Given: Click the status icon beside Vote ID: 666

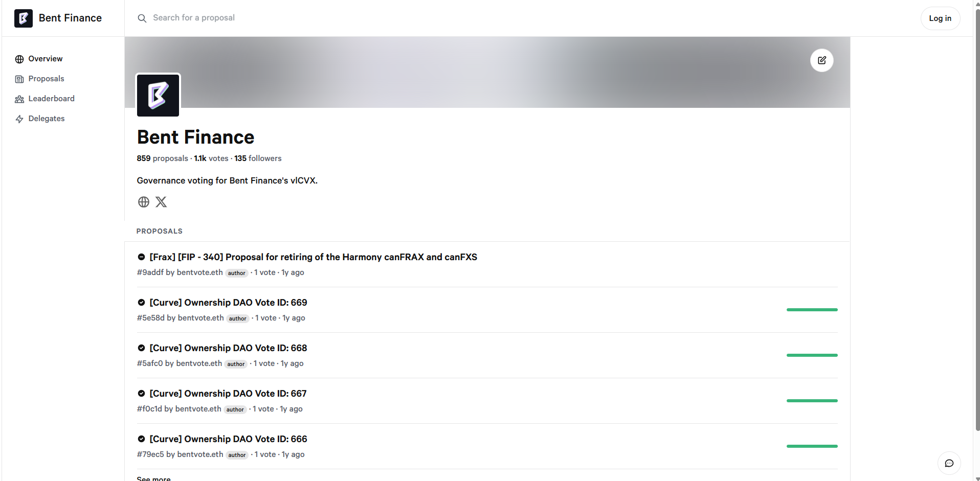Looking at the screenshot, I should (x=142, y=439).
